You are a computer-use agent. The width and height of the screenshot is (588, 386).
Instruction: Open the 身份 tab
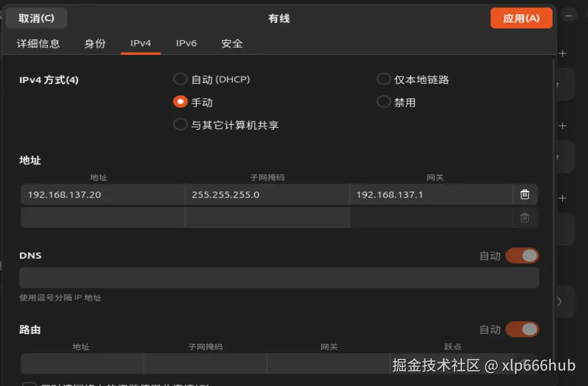point(95,43)
